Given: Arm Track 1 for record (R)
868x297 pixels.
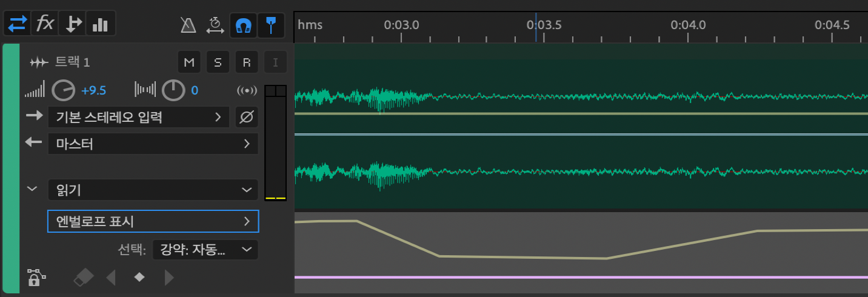Looking at the screenshot, I should (247, 62).
